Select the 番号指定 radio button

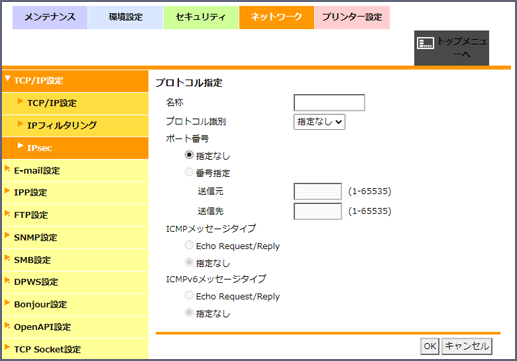[x=189, y=172]
